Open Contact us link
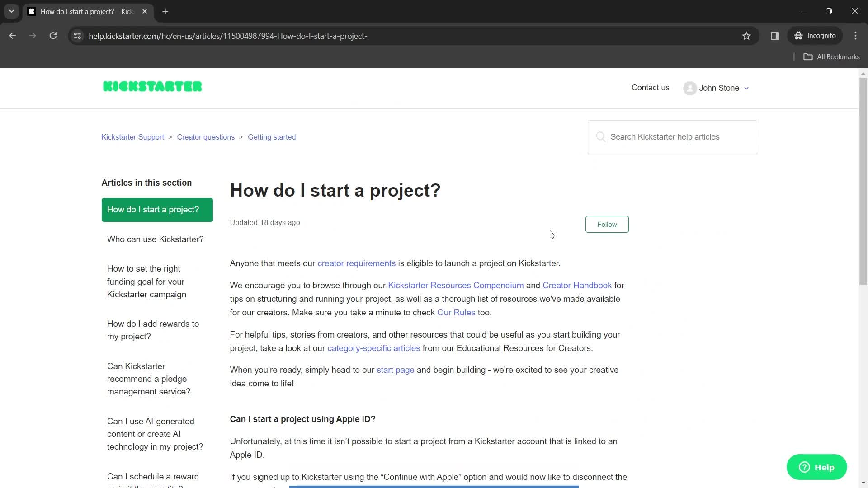This screenshot has height=488, width=868. click(650, 88)
